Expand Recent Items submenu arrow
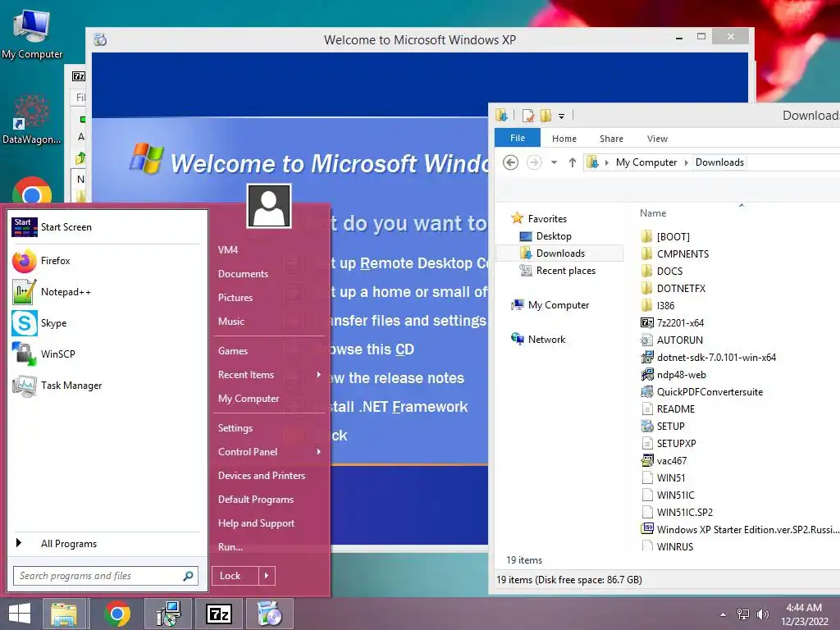The width and height of the screenshot is (840, 630). click(x=319, y=374)
